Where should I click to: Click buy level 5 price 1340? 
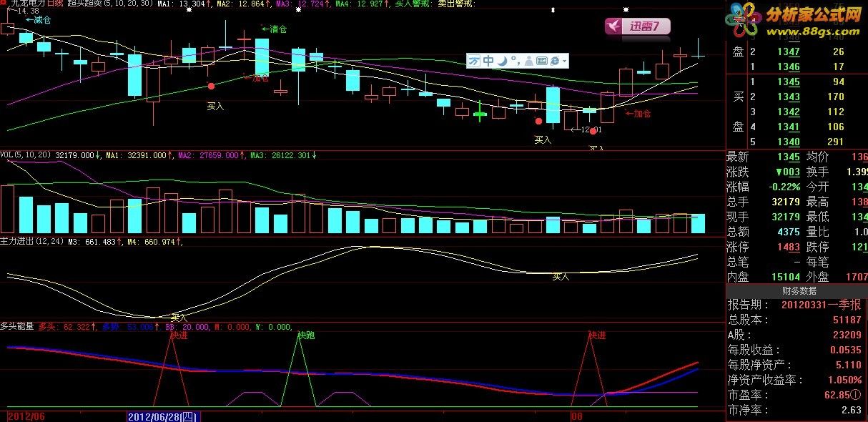(788, 142)
